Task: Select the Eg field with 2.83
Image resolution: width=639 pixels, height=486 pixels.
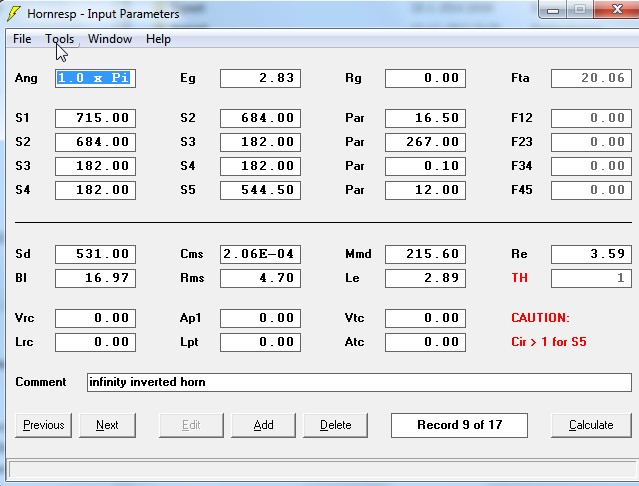Action: click(x=260, y=78)
